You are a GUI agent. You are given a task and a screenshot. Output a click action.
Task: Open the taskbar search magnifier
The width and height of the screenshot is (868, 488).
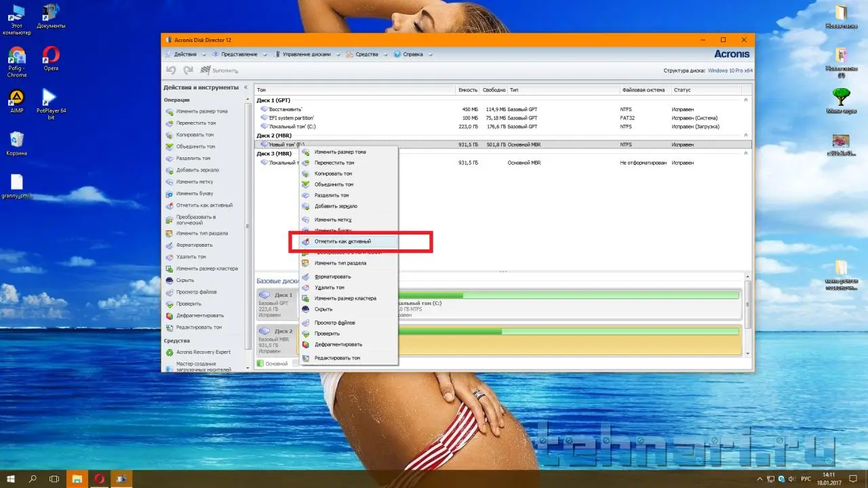(33, 479)
